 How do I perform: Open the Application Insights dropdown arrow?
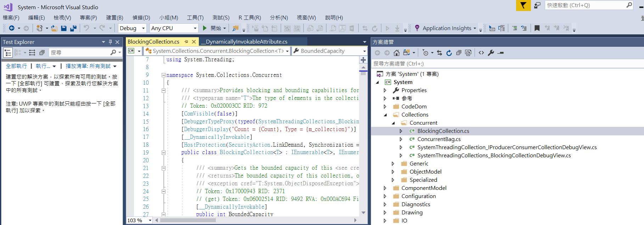point(475,28)
